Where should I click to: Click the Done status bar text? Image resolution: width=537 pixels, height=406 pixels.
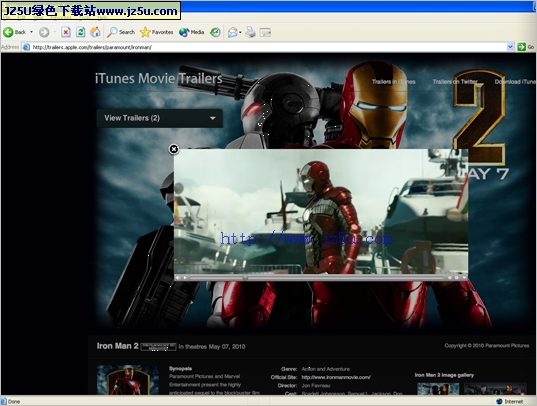click(x=14, y=401)
